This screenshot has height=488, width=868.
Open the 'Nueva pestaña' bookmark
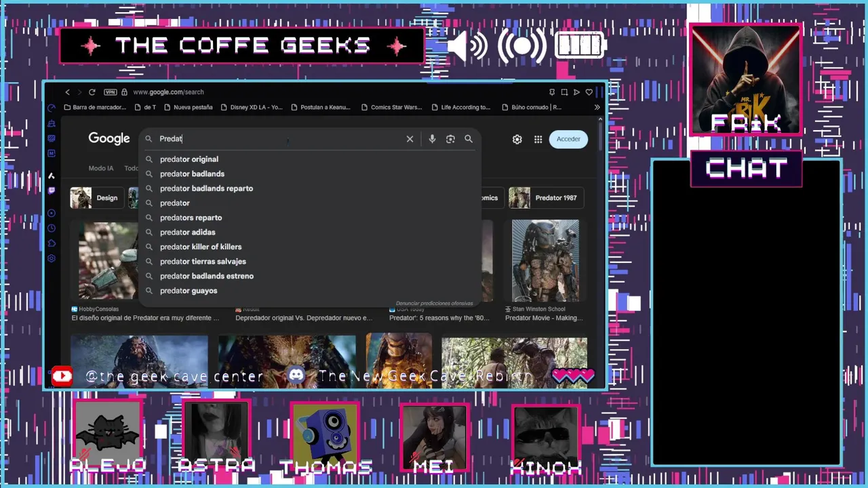(189, 107)
